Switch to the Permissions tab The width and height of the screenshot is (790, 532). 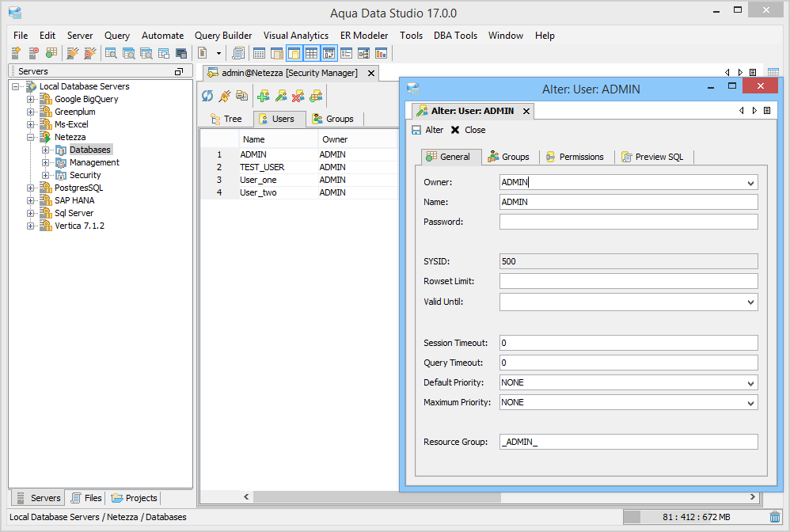click(x=575, y=157)
